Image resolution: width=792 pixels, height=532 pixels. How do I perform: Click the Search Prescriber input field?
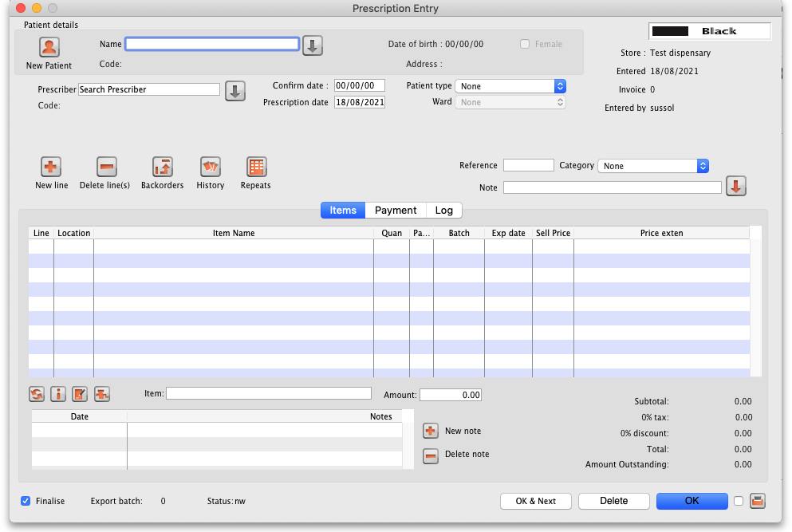click(x=148, y=89)
